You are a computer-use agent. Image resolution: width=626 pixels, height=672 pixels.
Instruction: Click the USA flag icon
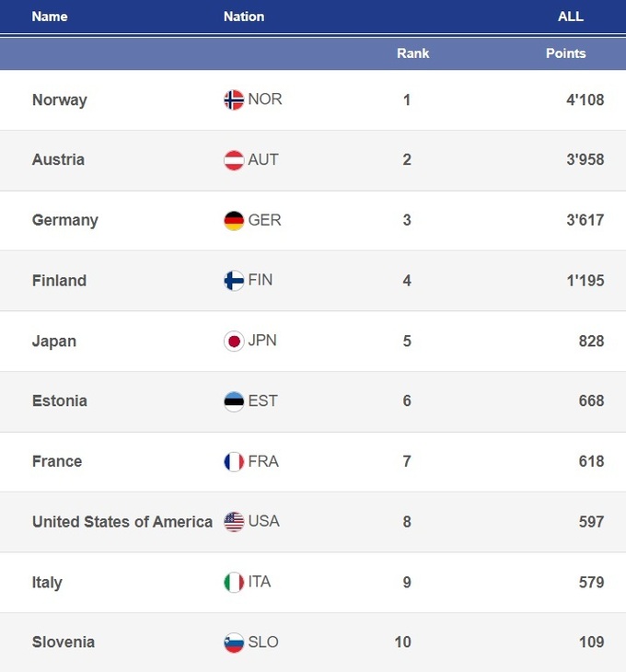click(x=234, y=522)
